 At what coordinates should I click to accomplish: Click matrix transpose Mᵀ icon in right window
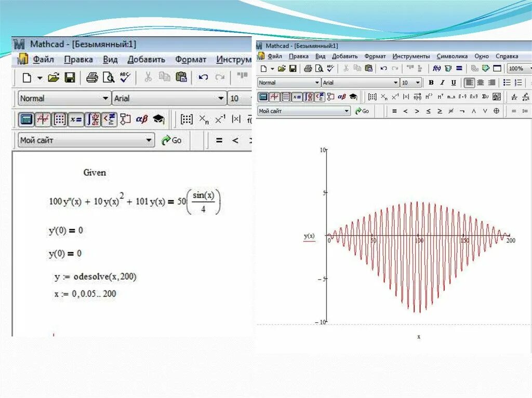tap(441, 97)
